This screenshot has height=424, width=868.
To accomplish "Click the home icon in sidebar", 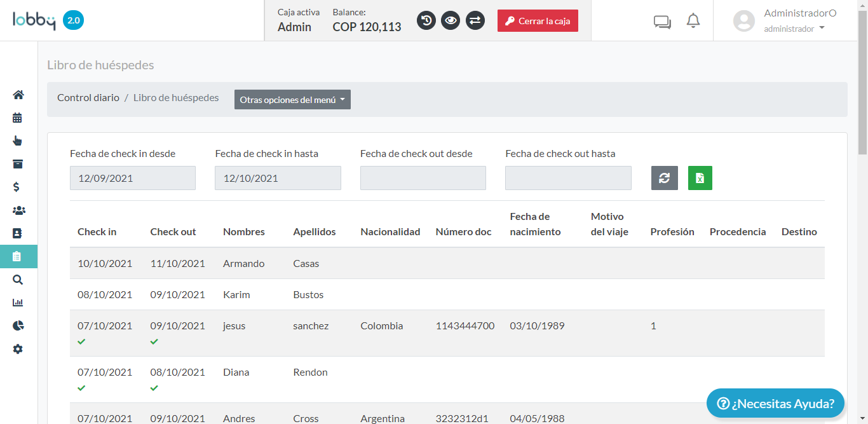I will point(18,95).
